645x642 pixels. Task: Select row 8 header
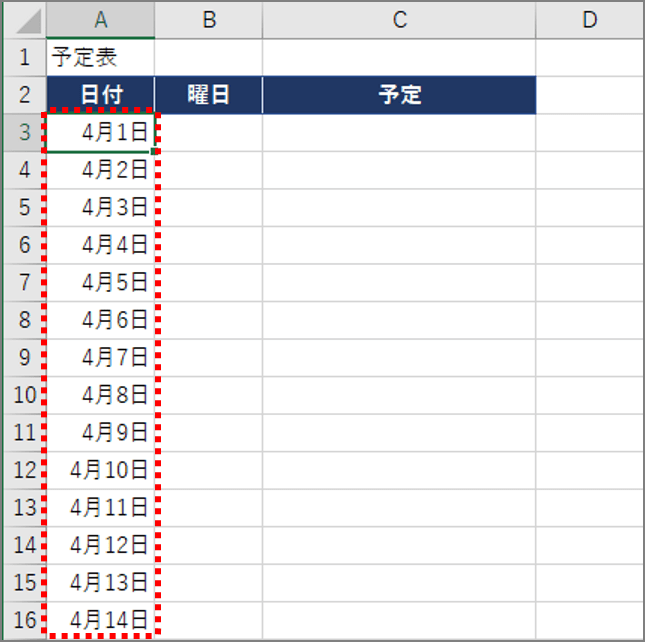(25, 320)
